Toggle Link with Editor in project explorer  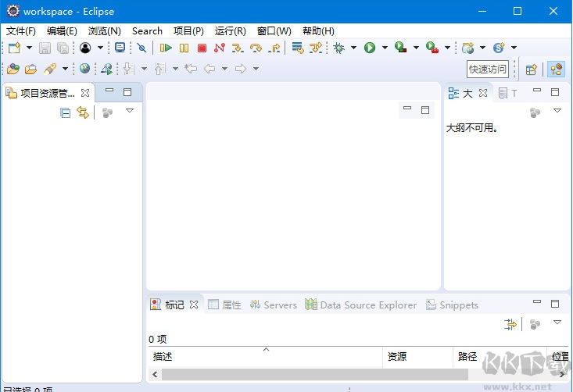[x=83, y=112]
